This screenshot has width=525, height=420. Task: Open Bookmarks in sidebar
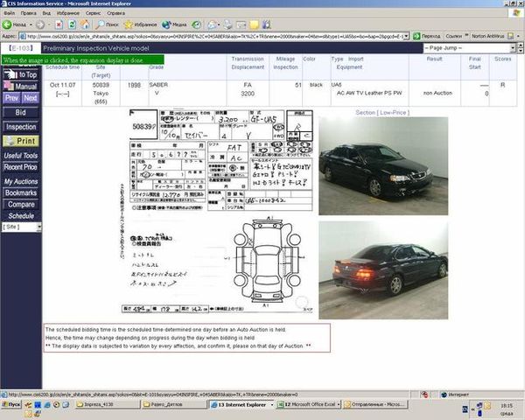click(21, 192)
